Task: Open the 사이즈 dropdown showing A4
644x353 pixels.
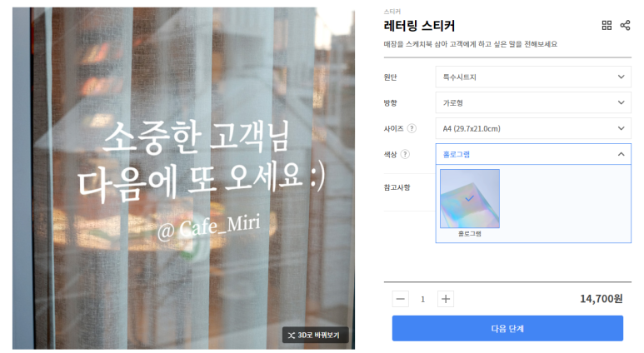Action: (533, 128)
